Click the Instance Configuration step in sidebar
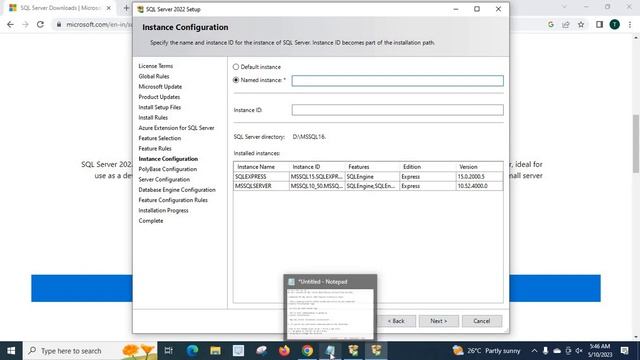Image resolution: width=640 pixels, height=360 pixels. pyautogui.click(x=168, y=159)
